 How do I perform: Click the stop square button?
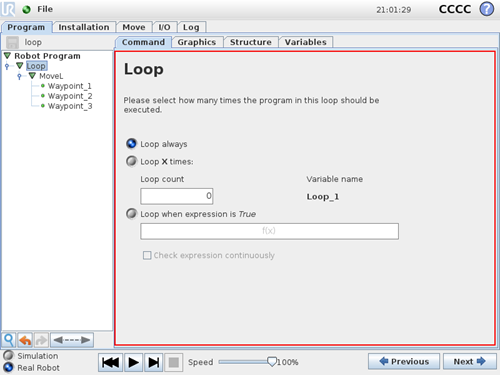(x=174, y=362)
